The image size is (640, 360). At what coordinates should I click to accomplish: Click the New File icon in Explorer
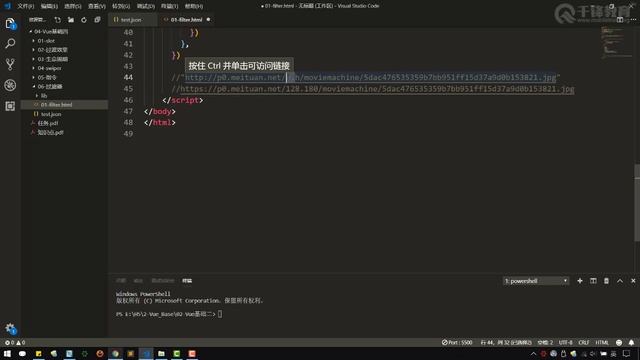pos(58,20)
